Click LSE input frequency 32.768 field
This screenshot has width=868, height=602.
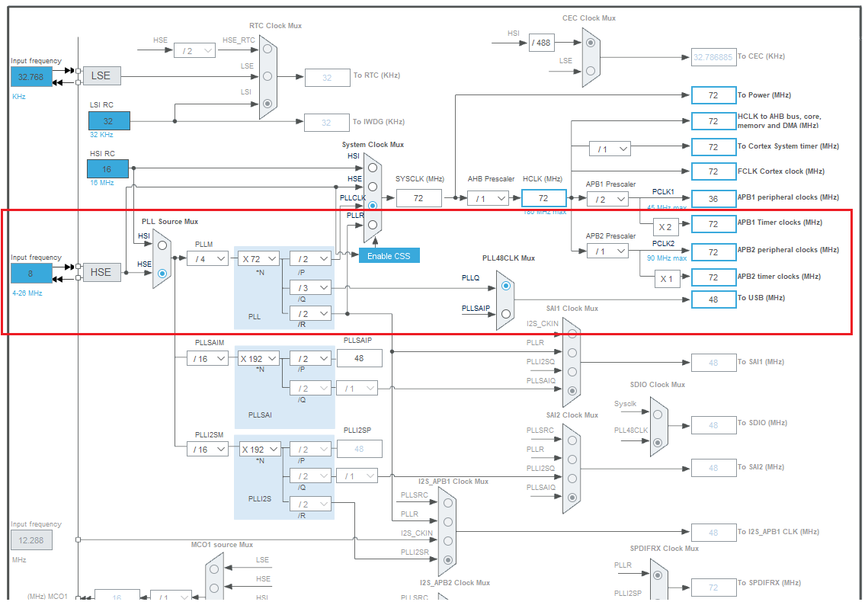(31, 77)
